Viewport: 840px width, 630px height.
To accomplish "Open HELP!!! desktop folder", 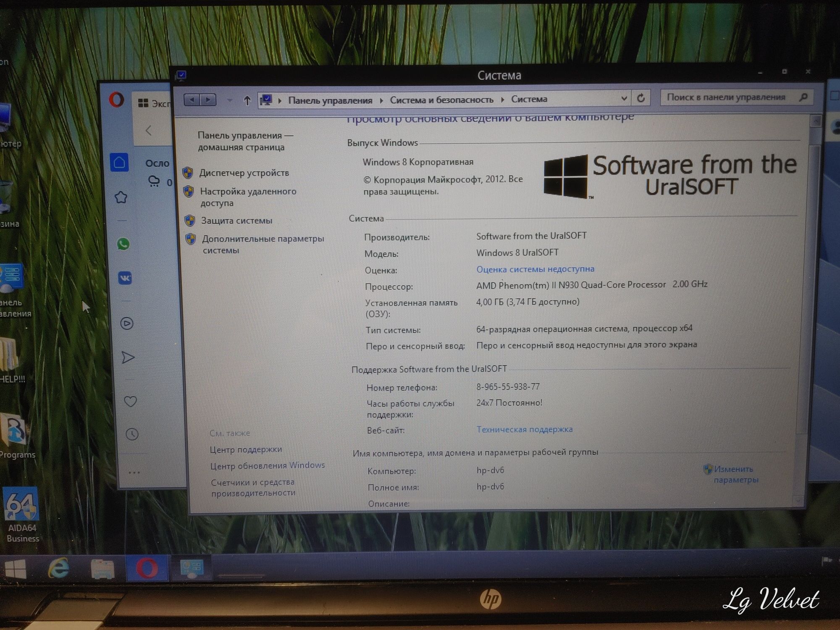I will pos(12,360).
